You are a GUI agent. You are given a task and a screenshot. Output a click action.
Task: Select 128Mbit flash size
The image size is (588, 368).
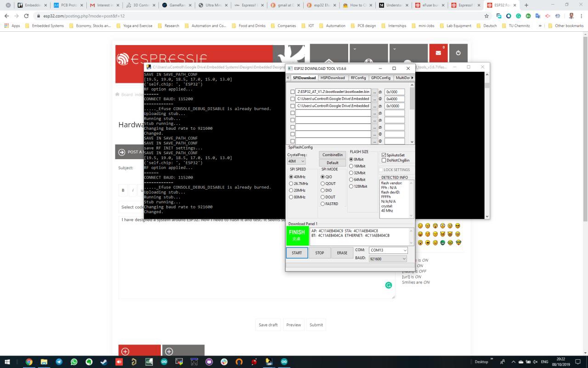pos(351,186)
